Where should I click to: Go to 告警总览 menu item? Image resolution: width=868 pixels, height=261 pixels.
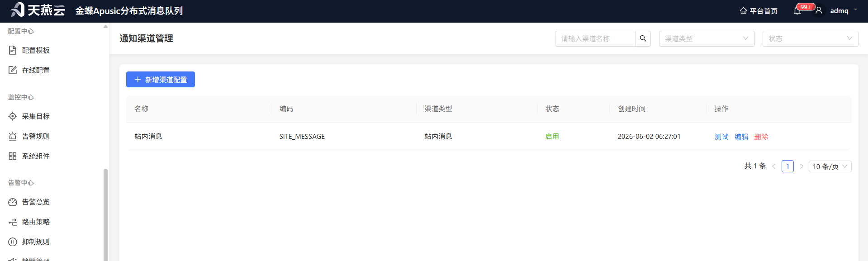coord(36,202)
